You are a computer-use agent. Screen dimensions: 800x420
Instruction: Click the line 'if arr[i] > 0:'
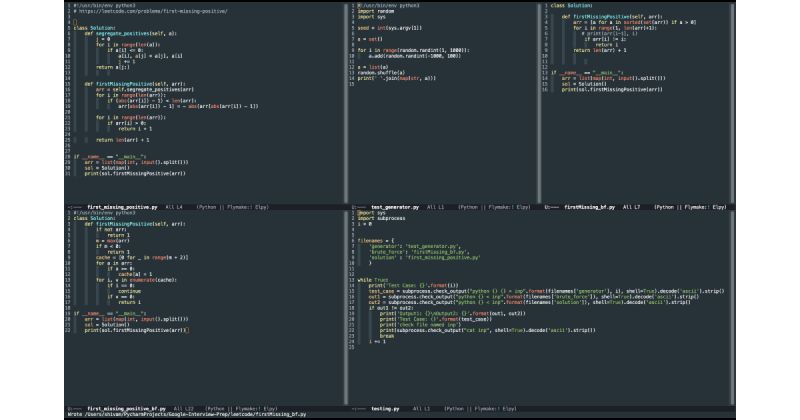[127, 123]
